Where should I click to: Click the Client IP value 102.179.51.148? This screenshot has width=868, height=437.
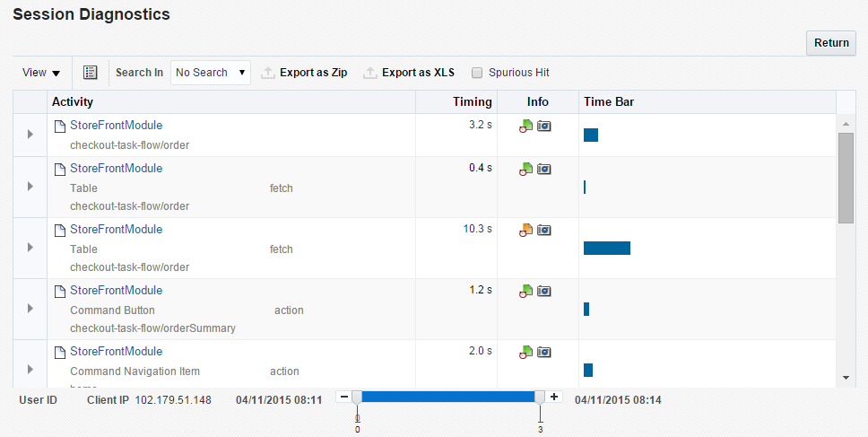pyautogui.click(x=173, y=400)
